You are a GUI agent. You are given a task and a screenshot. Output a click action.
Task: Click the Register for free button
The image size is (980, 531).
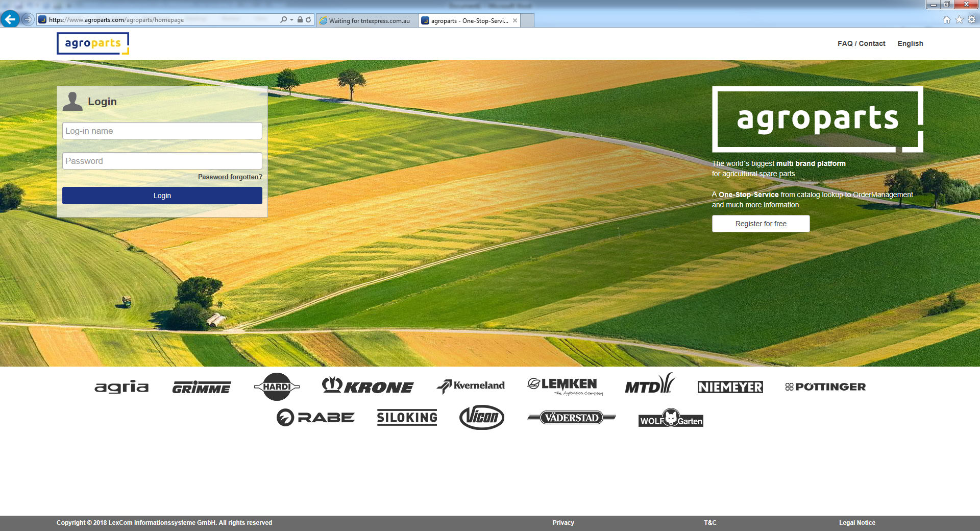tap(761, 224)
